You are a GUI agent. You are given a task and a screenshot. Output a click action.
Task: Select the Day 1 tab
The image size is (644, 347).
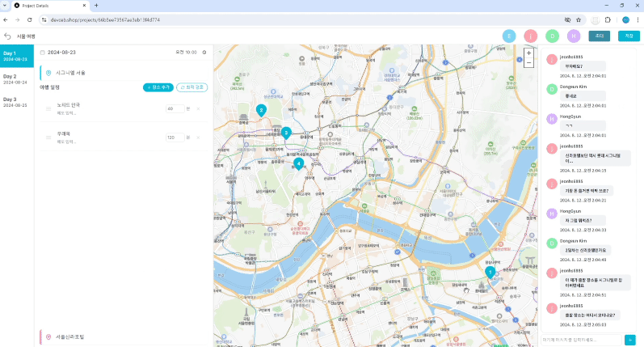coord(17,56)
